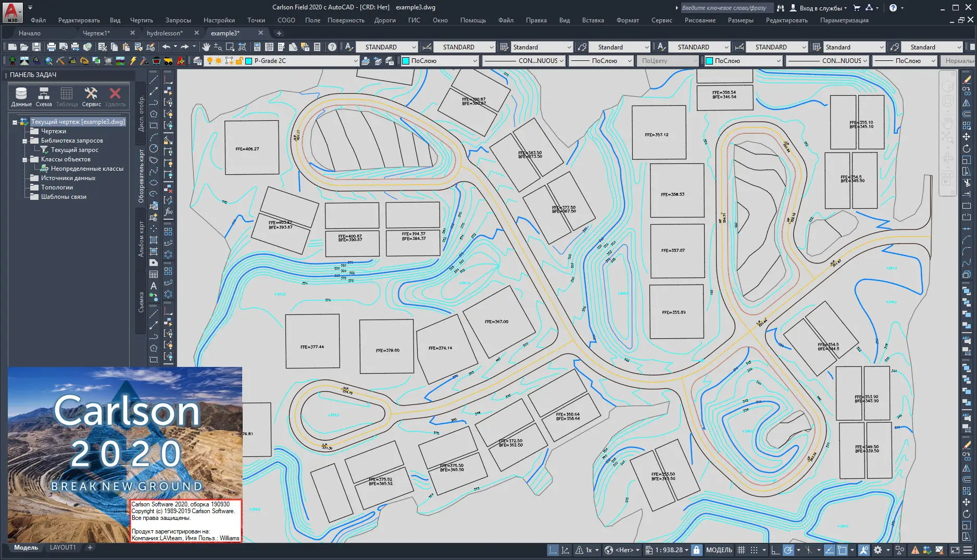Select the Polygon draw tool in the vertical toolbar
Image resolution: width=977 pixels, height=560 pixels.
click(x=154, y=114)
